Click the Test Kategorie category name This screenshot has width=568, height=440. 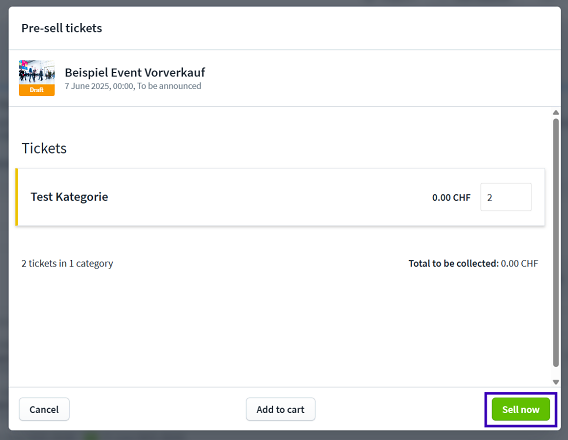(x=69, y=197)
